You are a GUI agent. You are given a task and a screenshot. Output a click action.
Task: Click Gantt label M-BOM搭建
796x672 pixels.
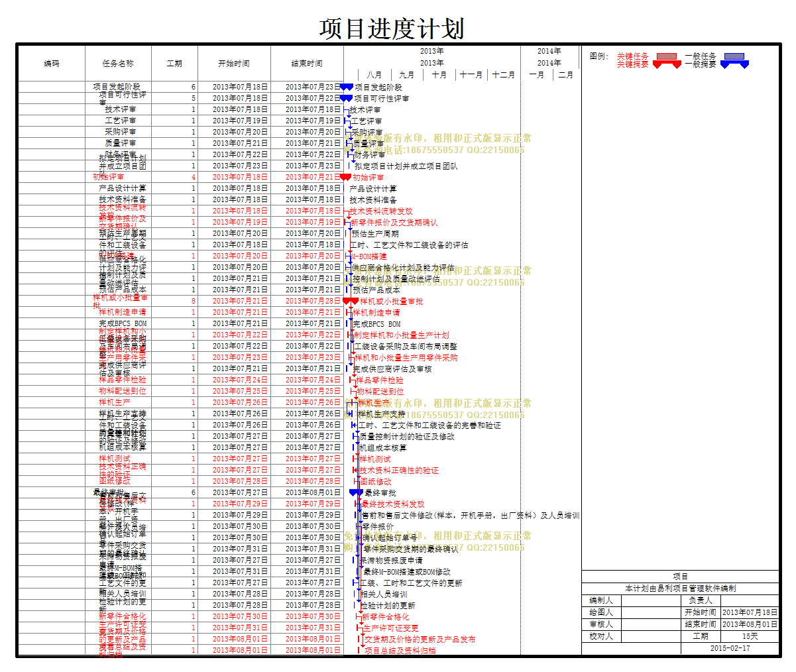pos(369,256)
